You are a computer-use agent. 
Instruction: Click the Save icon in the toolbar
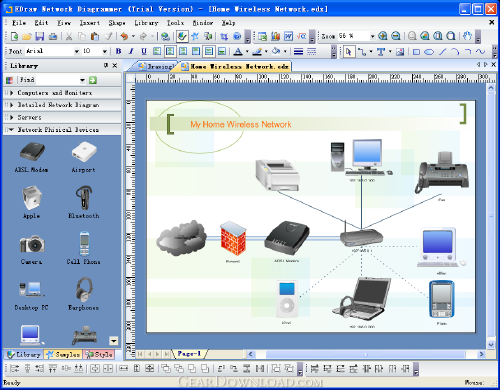click(x=40, y=36)
